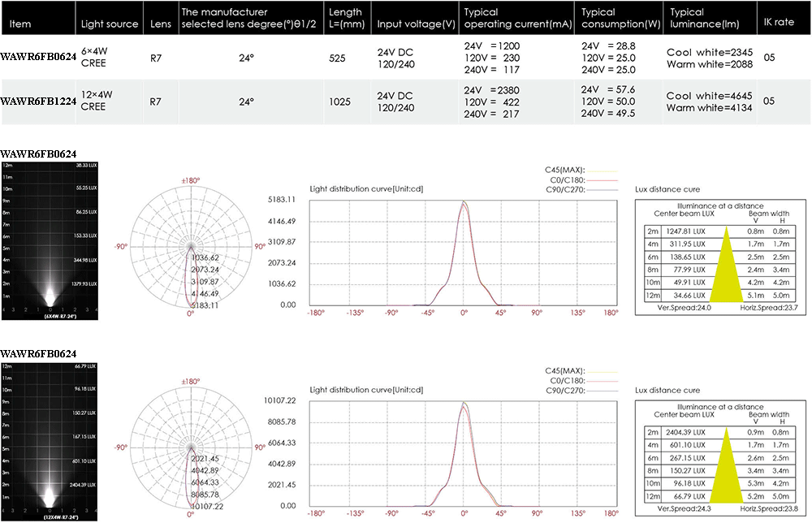Image resolution: width=812 pixels, height=523 pixels.
Task: Click the '240V = 49.5' consumption value
Action: (608, 114)
